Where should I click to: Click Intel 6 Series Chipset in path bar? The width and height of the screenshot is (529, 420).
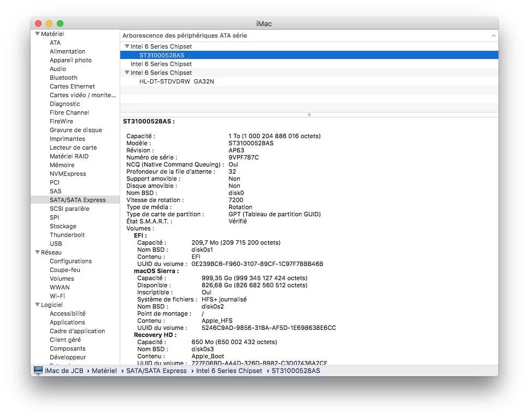pyautogui.click(x=229, y=370)
